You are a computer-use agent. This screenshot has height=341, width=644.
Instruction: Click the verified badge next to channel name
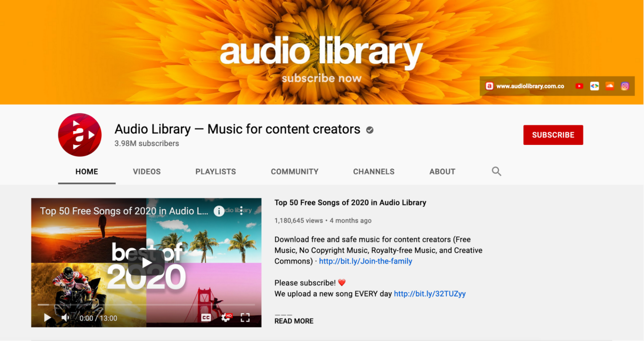370,130
